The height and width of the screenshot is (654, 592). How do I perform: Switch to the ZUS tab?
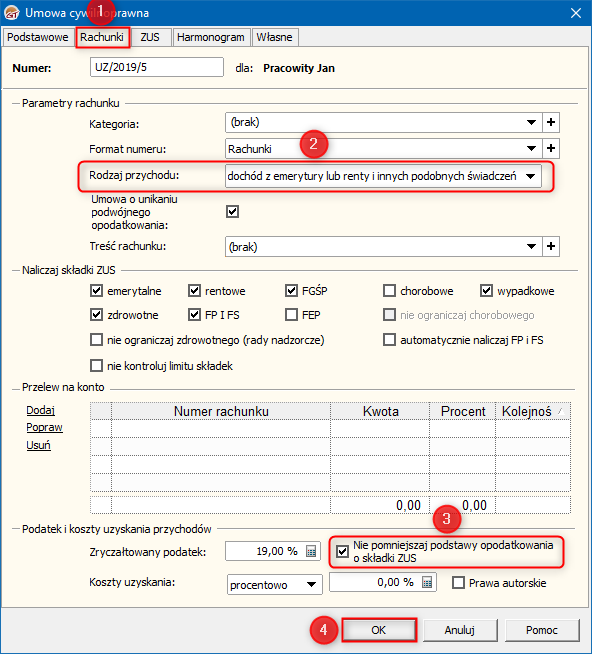pyautogui.click(x=150, y=37)
